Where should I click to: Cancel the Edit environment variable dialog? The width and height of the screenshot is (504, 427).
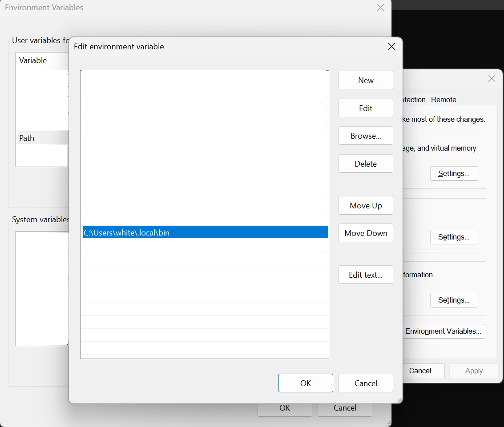click(x=366, y=383)
